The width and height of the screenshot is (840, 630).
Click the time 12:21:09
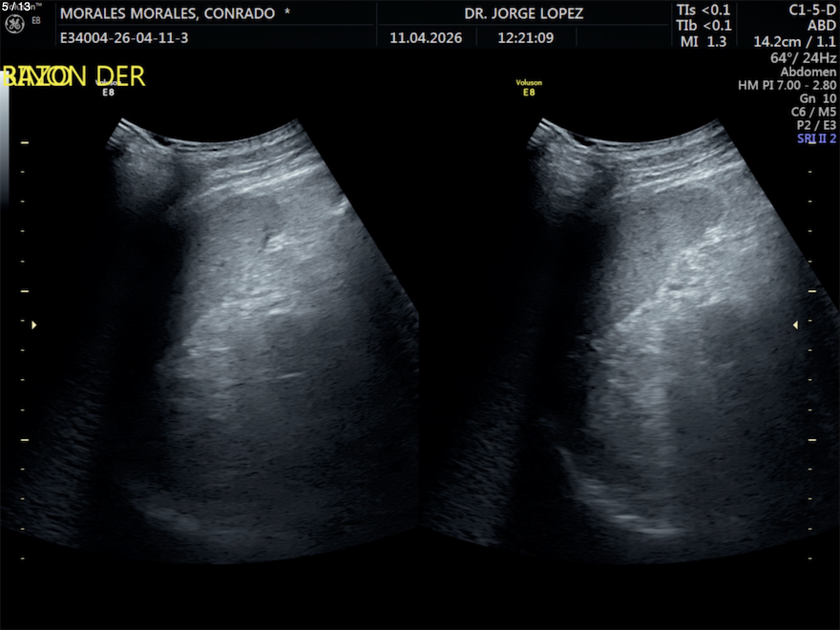click(x=525, y=38)
